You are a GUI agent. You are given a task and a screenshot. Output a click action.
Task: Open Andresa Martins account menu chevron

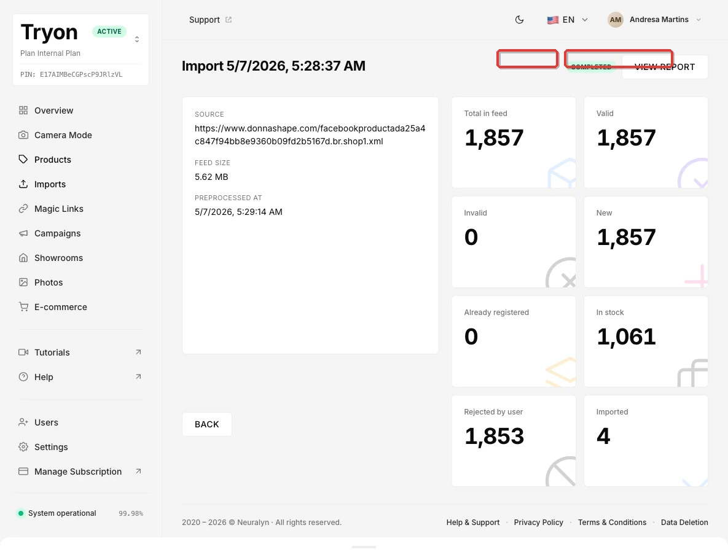coord(699,20)
